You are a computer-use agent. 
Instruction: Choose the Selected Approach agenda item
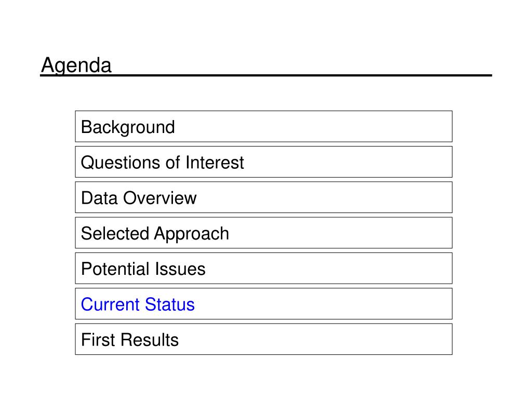point(263,233)
